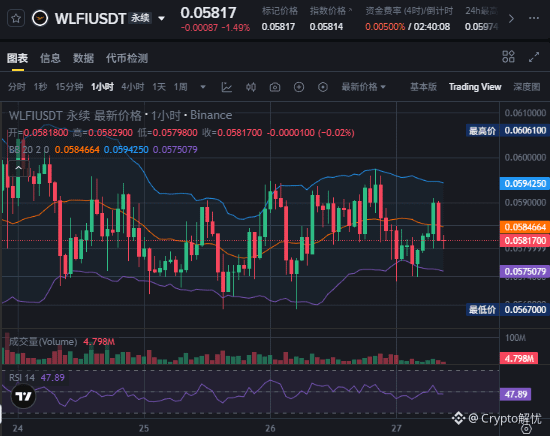550x436 pixels.
Task: Select the 1小时 time interval
Action: [x=102, y=87]
